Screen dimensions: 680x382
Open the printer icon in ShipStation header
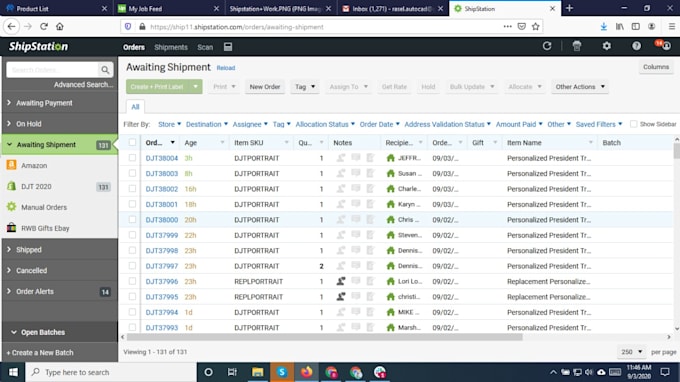577,46
